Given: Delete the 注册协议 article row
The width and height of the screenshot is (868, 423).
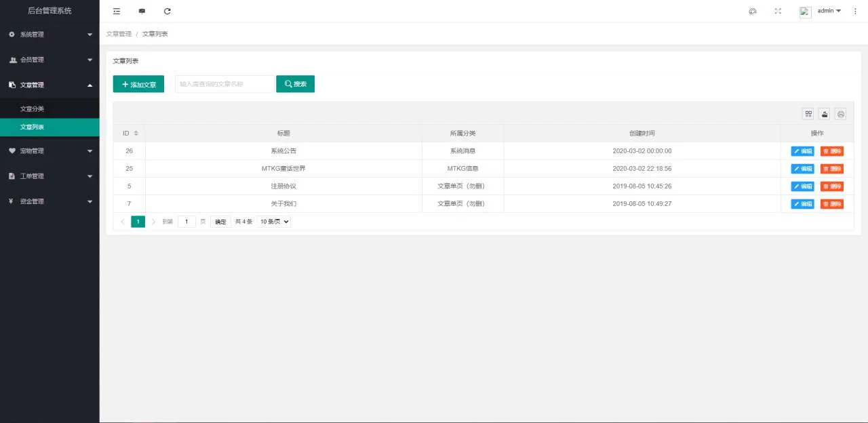Looking at the screenshot, I should (831, 186).
